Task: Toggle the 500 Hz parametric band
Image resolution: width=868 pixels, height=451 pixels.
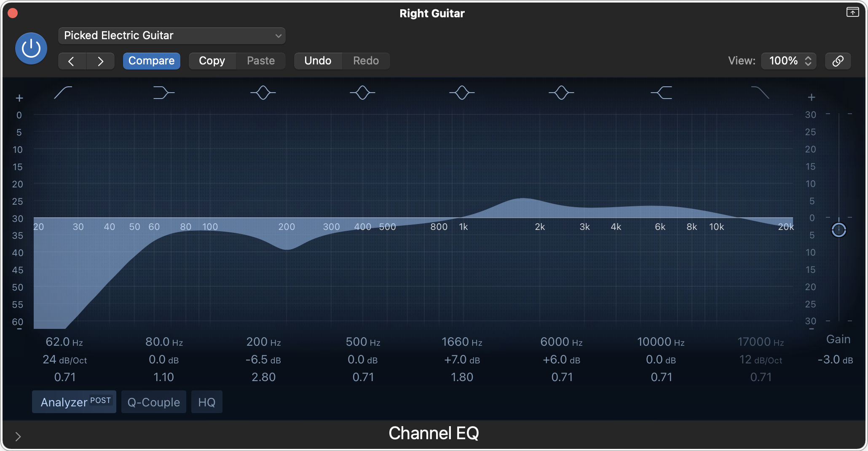Action: [362, 92]
